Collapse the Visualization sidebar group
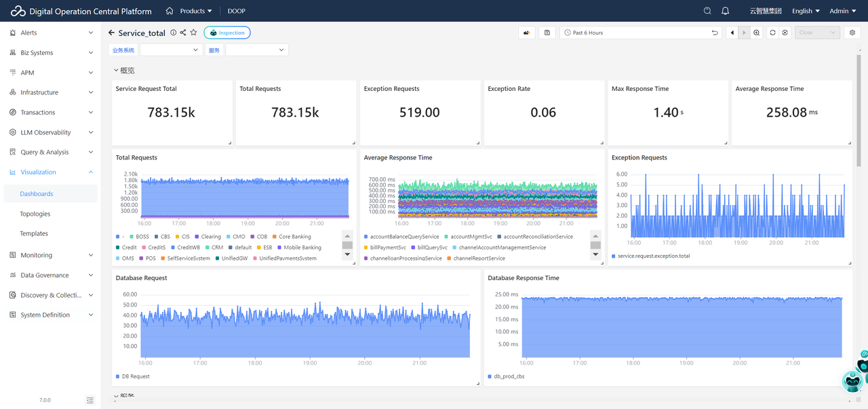Viewport: 868px width, 409px height. point(51,172)
